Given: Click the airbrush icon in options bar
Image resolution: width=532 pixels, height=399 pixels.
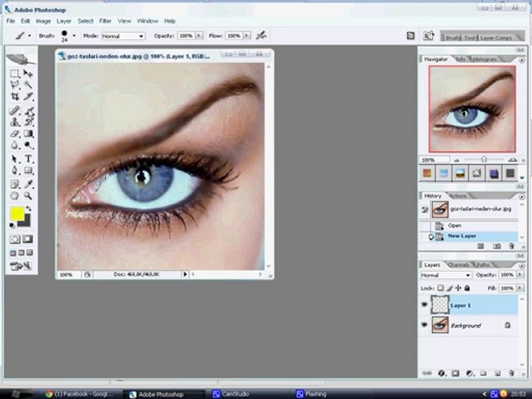Looking at the screenshot, I should click(x=261, y=35).
